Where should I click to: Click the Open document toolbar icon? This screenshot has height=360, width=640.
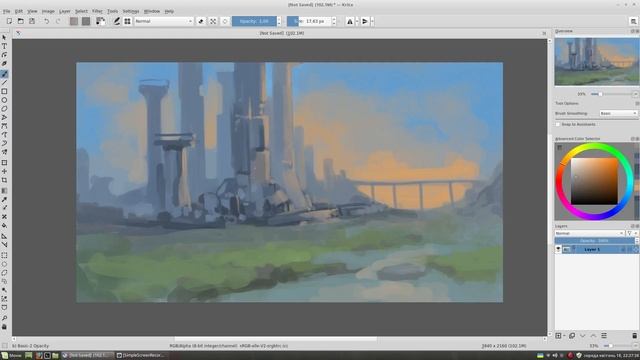(x=20, y=21)
